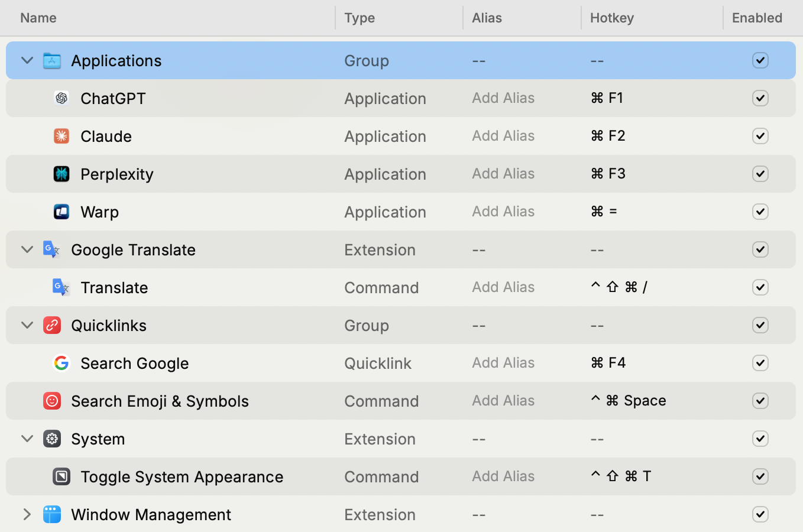Click the Search Google icon
803x532 pixels.
(x=61, y=363)
